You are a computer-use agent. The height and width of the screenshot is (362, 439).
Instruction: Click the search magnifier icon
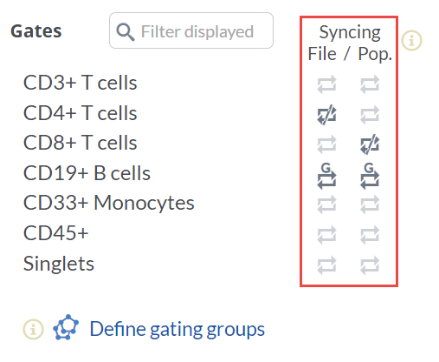point(125,32)
